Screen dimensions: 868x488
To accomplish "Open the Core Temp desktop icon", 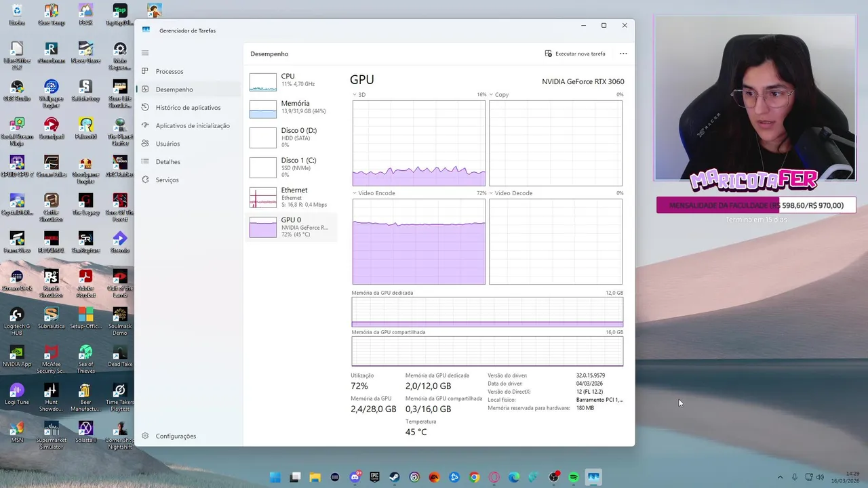I will pyautogui.click(x=51, y=15).
